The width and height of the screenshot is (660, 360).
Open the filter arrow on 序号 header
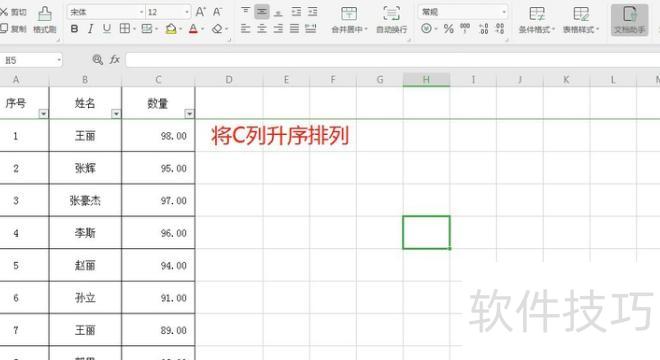click(x=43, y=114)
